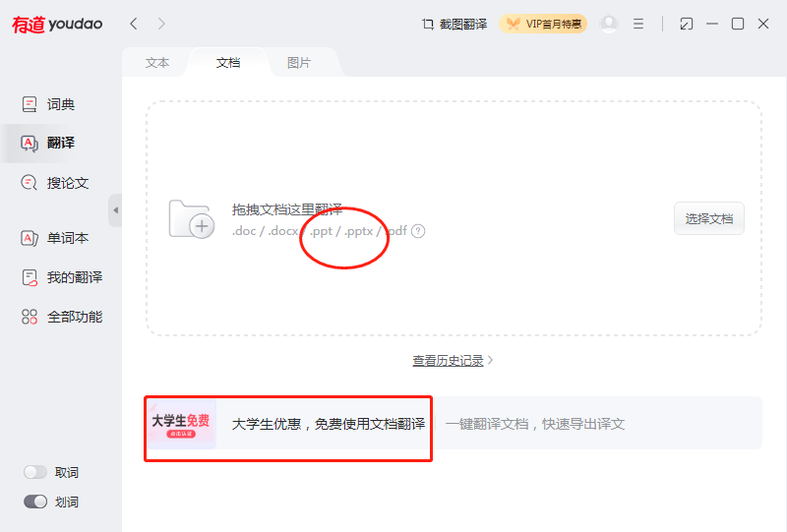The image size is (787, 532).
Task: Disable the 划词 selection translate switch
Action: [35, 502]
